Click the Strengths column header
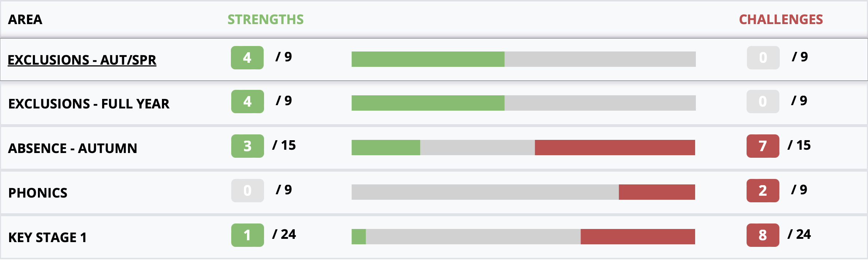The width and height of the screenshot is (868, 260). click(x=266, y=19)
